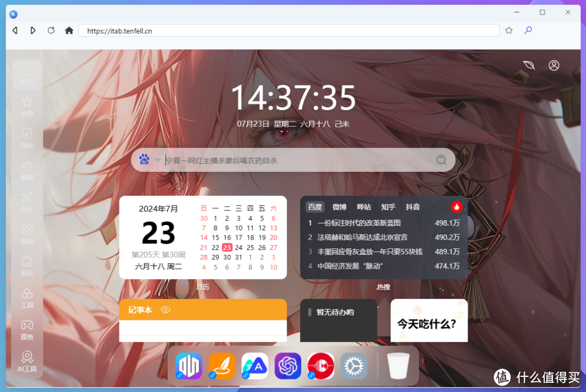Open the blue translation app in the dock
The height and width of the screenshot is (392, 586).
tap(254, 366)
